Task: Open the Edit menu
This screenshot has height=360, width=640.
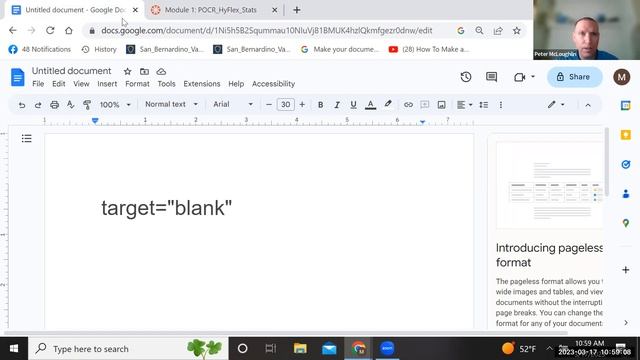Action: (x=58, y=84)
